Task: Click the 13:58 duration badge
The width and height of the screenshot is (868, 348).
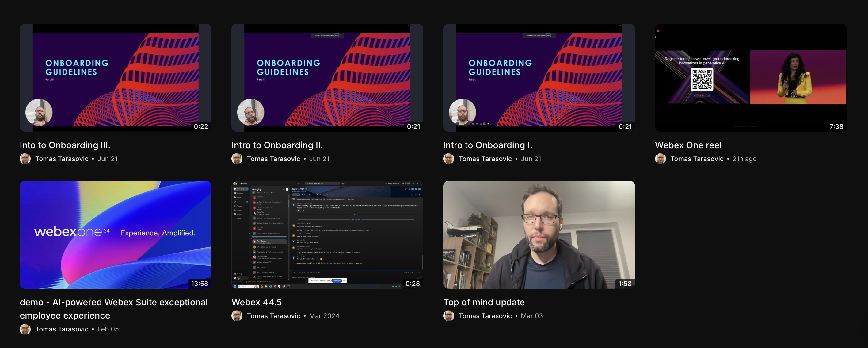Action: [x=200, y=284]
